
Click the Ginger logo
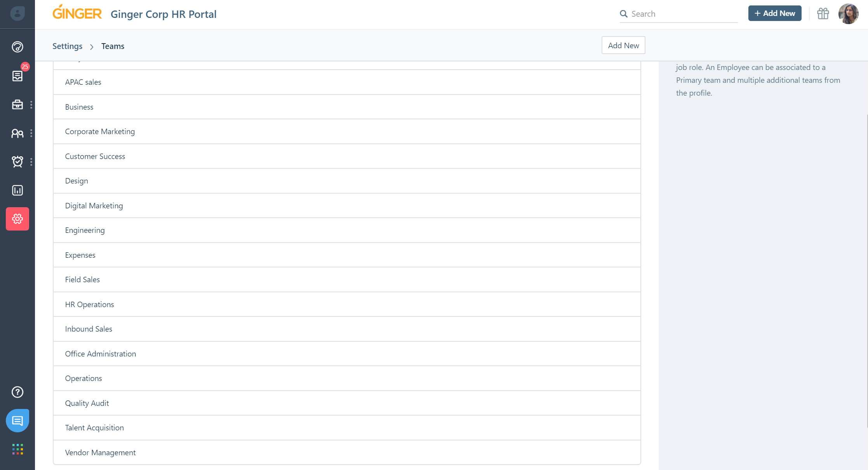point(77,12)
